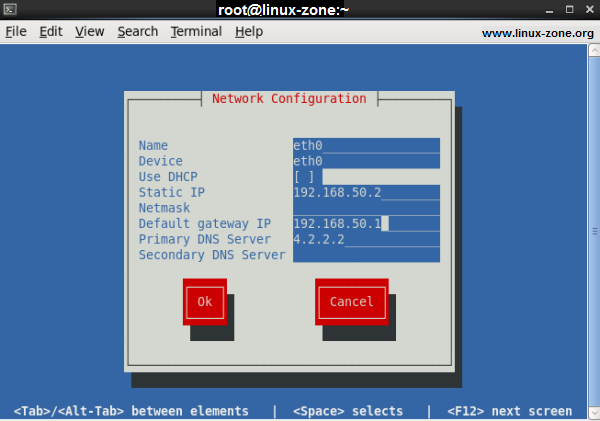Viewport: 600px width, 421px height.
Task: Click the Secondary DNS Server field
Action: 366,255
